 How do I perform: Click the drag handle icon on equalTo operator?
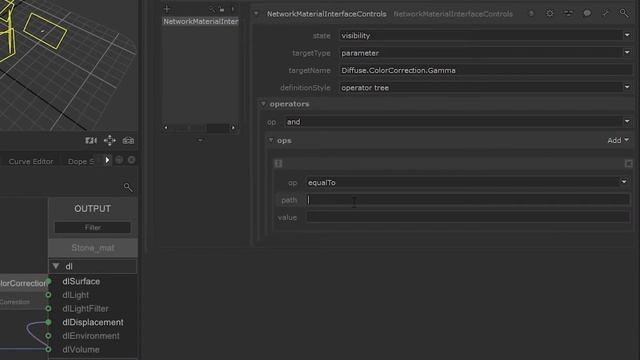point(278,164)
